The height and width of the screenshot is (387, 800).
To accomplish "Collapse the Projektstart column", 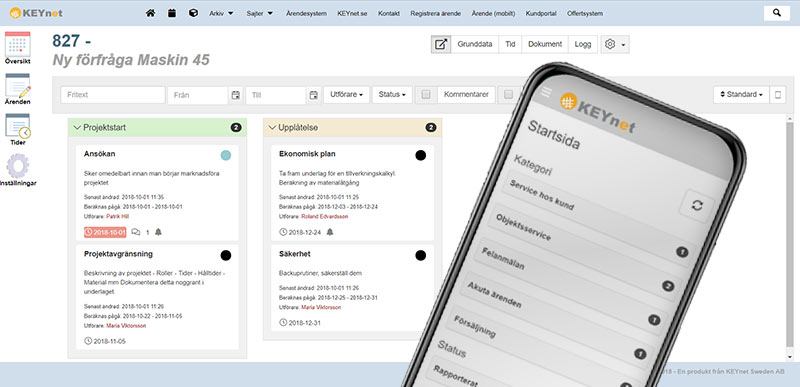I will (x=78, y=127).
